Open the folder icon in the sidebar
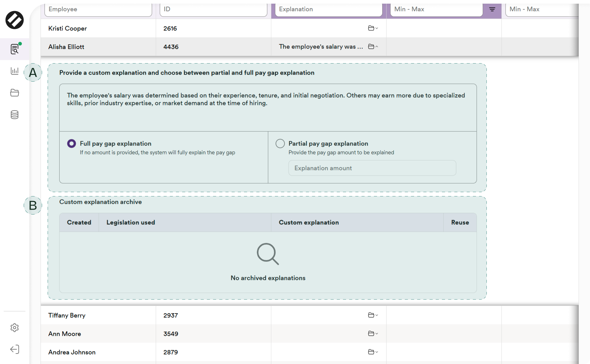Image resolution: width=590 pixels, height=364 pixels. (x=14, y=93)
